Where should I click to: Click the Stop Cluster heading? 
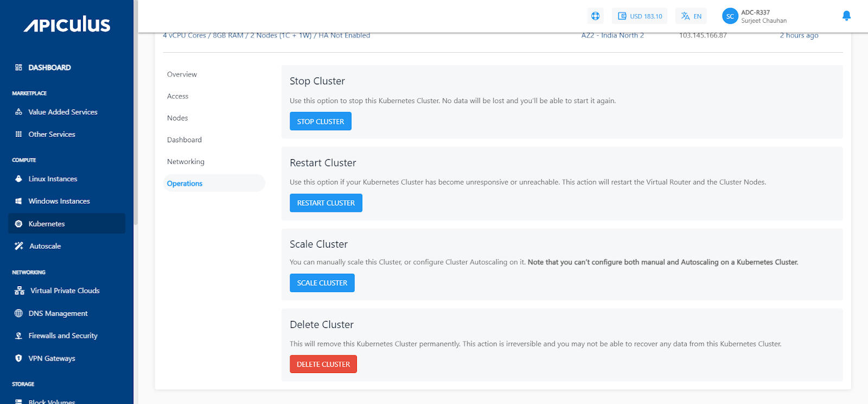coord(317,81)
